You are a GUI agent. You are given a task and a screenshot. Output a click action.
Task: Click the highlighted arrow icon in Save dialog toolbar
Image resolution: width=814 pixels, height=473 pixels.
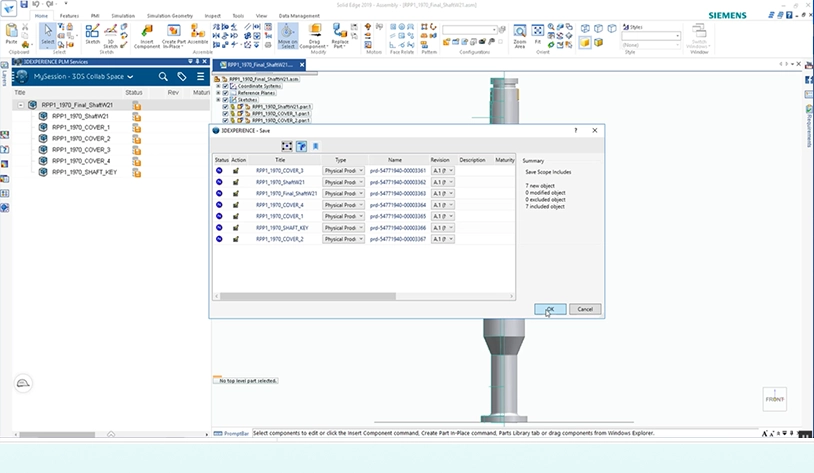pyautogui.click(x=301, y=146)
